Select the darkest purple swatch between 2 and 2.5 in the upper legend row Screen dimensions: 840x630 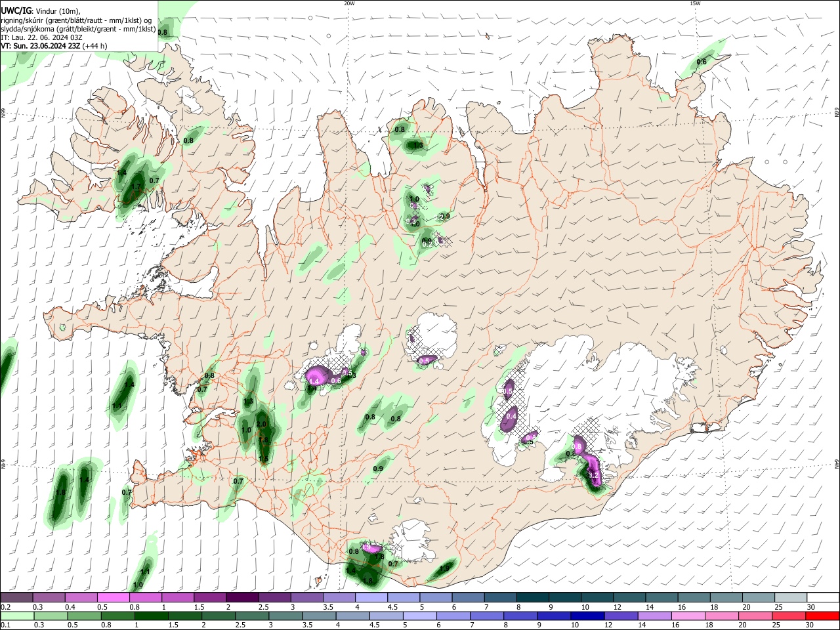coord(242,597)
